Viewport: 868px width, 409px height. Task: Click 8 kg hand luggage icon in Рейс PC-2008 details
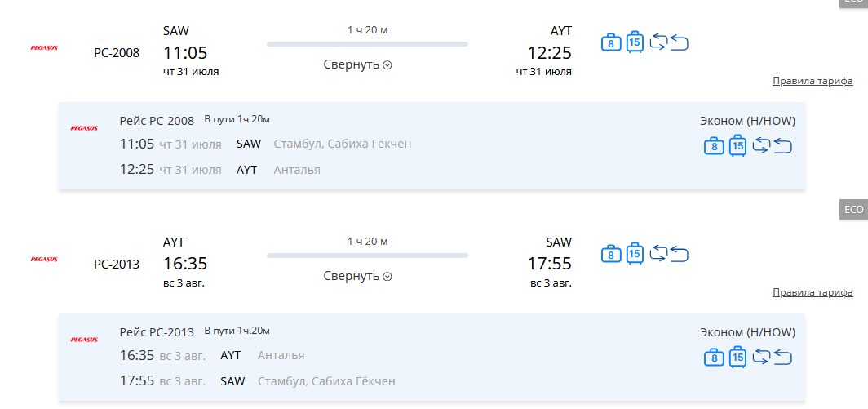click(x=714, y=146)
